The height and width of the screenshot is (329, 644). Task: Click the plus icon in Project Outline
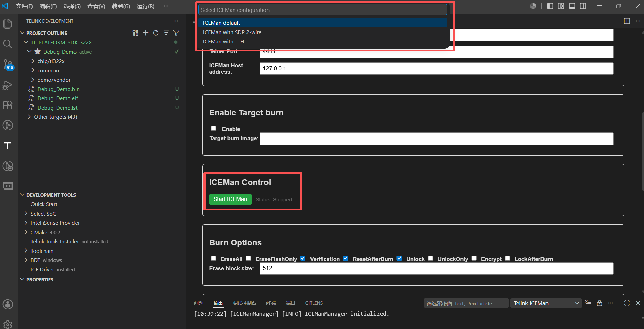(x=146, y=33)
